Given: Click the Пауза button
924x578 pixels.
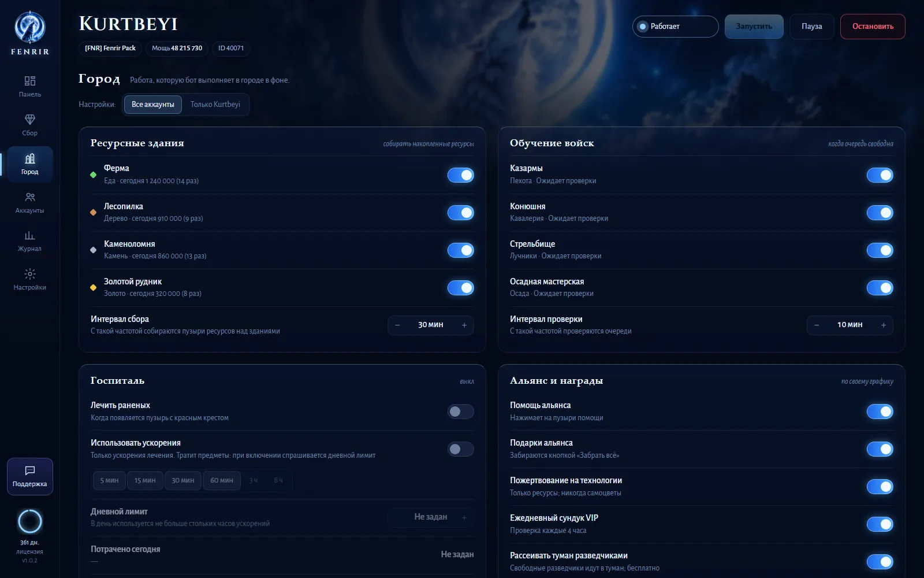Looking at the screenshot, I should pyautogui.click(x=811, y=27).
